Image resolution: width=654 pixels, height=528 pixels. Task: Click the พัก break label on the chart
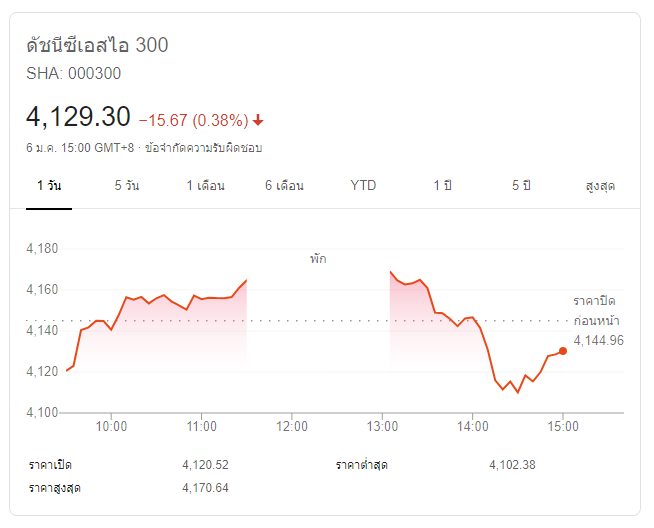pyautogui.click(x=318, y=259)
